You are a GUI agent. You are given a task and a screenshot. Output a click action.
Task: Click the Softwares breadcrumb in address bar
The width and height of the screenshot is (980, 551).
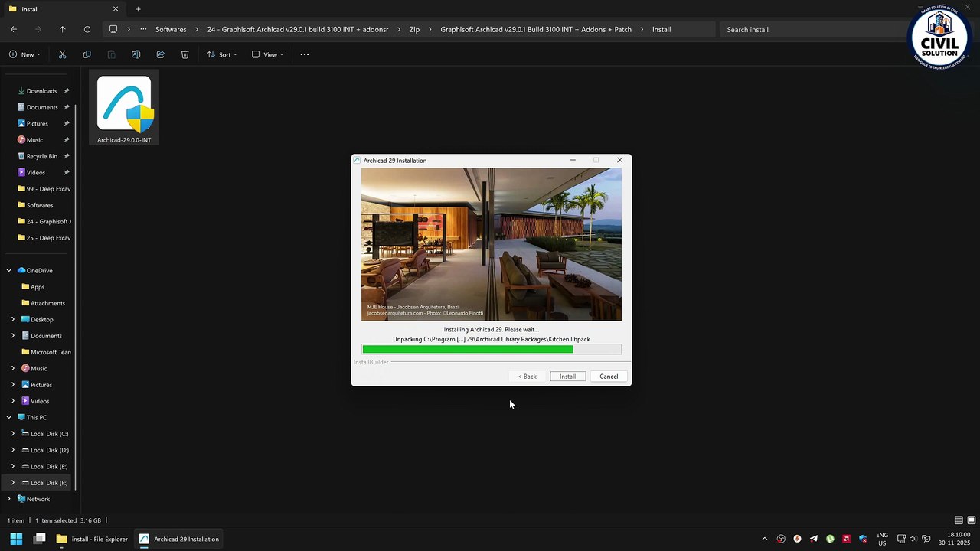[171, 29]
